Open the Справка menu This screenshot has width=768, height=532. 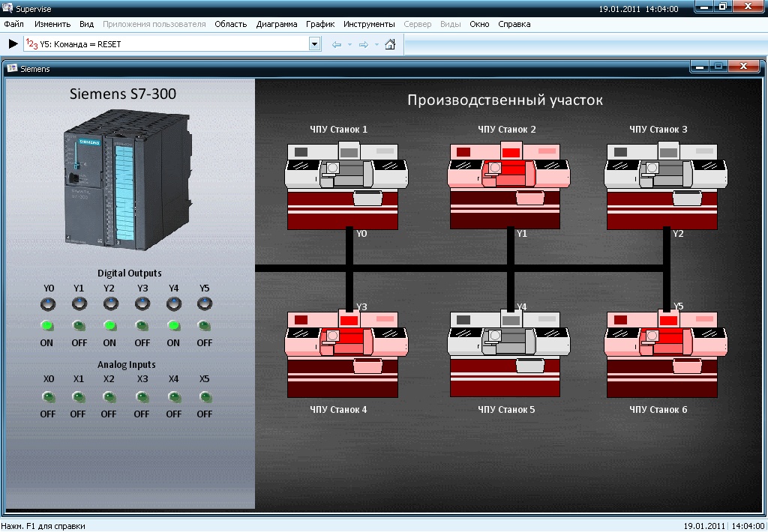pyautogui.click(x=514, y=24)
